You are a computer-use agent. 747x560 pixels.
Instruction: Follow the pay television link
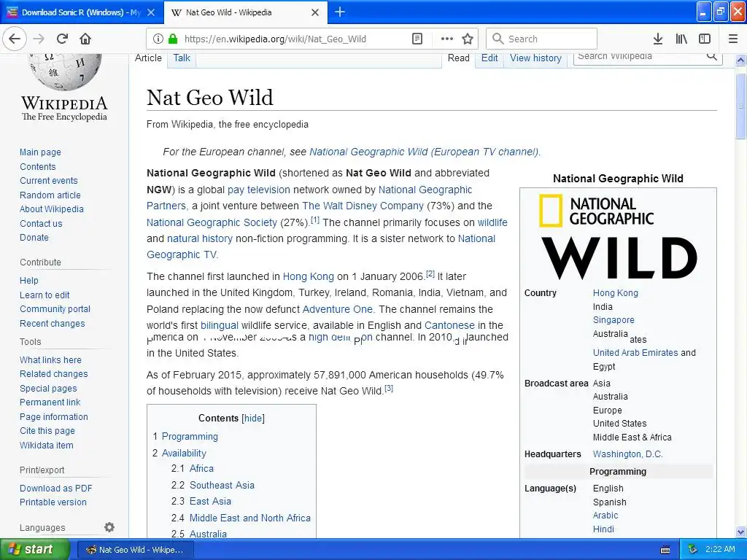coord(259,190)
